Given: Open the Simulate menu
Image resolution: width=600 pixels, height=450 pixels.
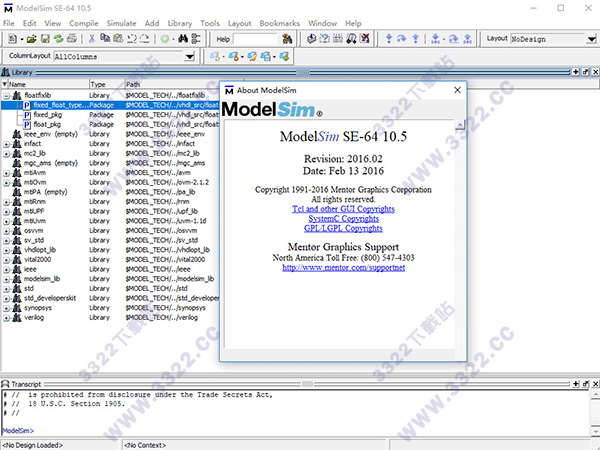Looking at the screenshot, I should pyautogui.click(x=123, y=21).
